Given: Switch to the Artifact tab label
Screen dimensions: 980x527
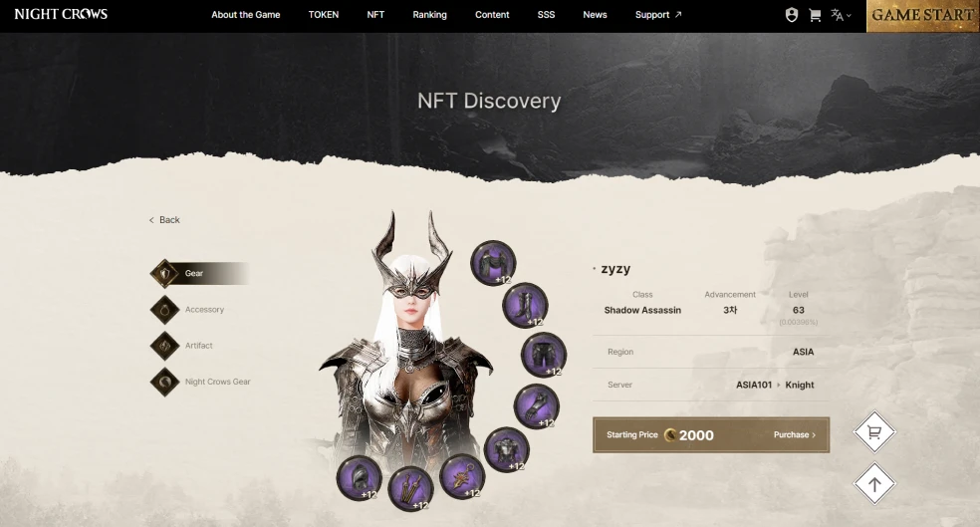Looking at the screenshot, I should tap(199, 346).
